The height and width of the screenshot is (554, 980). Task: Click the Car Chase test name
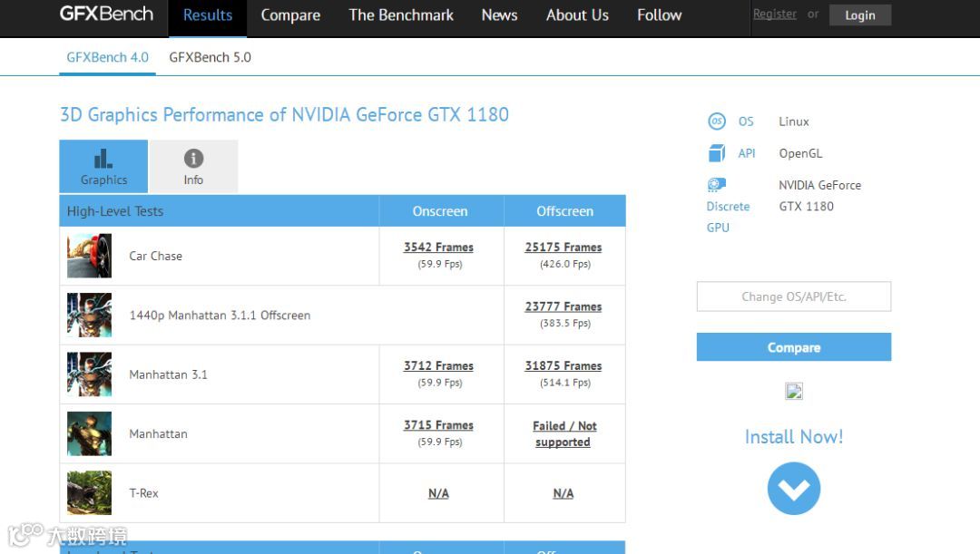click(156, 256)
